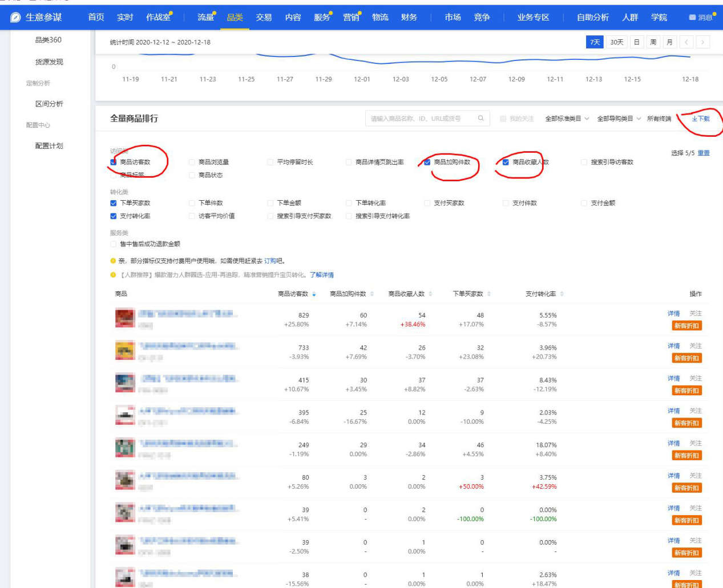The height and width of the screenshot is (588, 723).
Task: Uncheck 商品加购件数 metric
Action: [x=427, y=163]
